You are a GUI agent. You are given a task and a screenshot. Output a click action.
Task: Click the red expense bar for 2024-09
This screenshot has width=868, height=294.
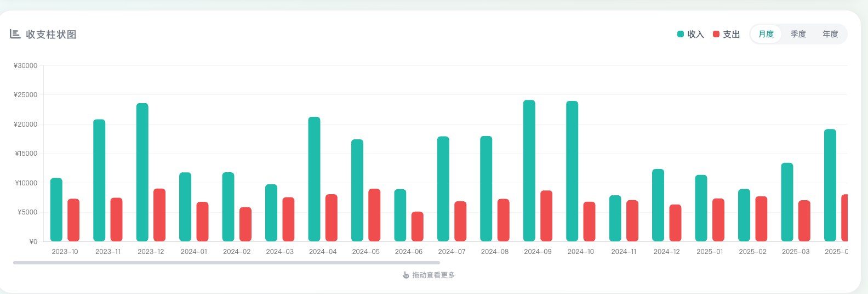(546, 216)
